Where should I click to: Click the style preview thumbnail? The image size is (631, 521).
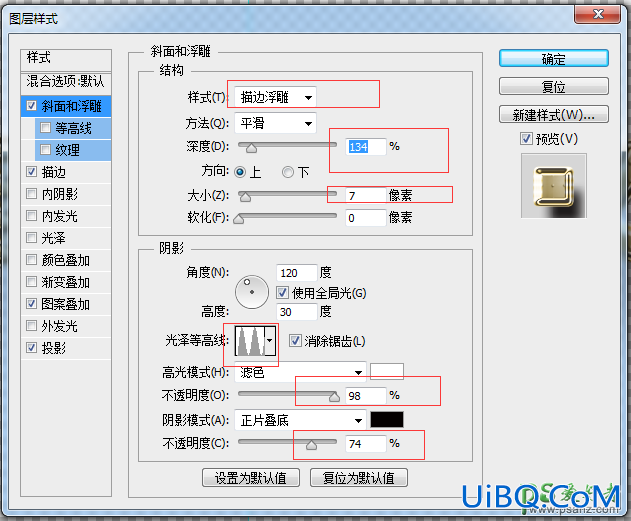(x=554, y=185)
